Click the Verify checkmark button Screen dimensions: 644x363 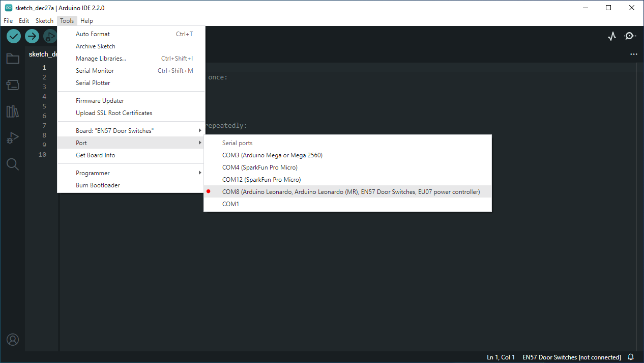[14, 36]
